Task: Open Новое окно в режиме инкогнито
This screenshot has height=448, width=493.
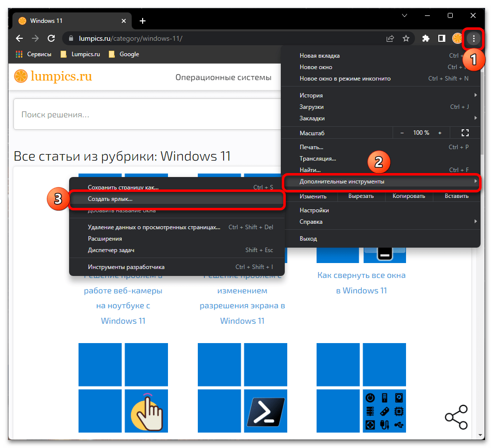Action: [x=381, y=79]
